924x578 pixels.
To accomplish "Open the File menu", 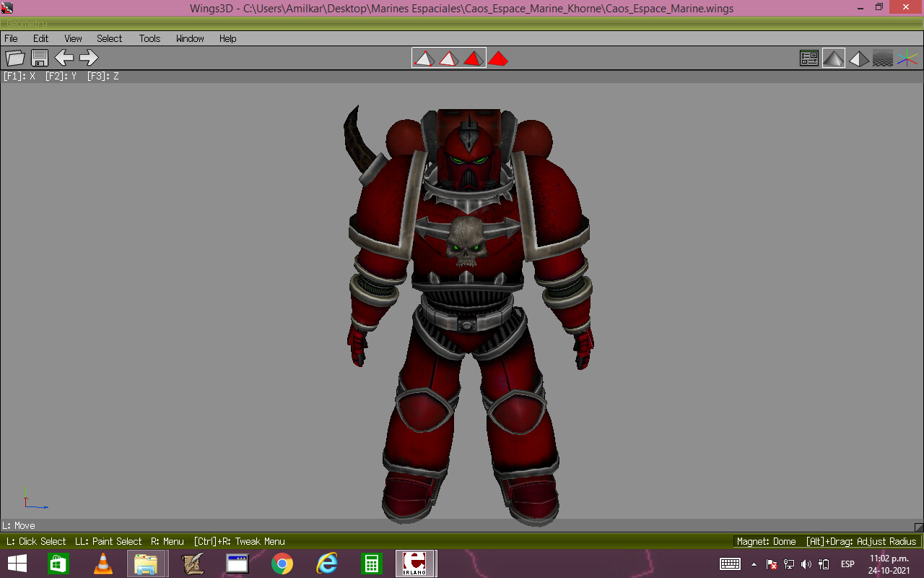I will point(11,38).
